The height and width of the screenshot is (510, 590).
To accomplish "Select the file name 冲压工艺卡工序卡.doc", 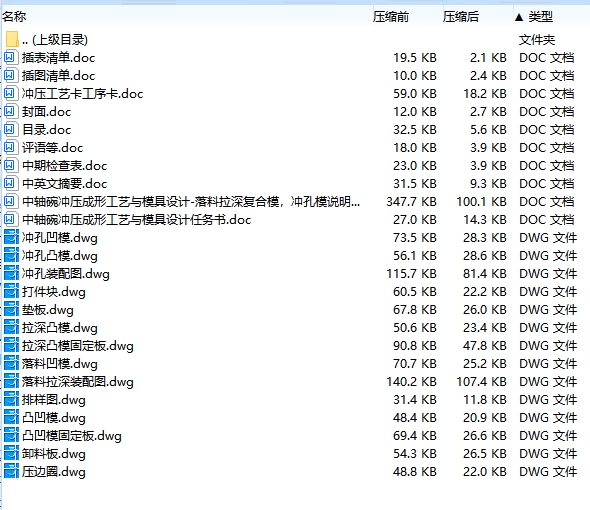I will (x=82, y=94).
